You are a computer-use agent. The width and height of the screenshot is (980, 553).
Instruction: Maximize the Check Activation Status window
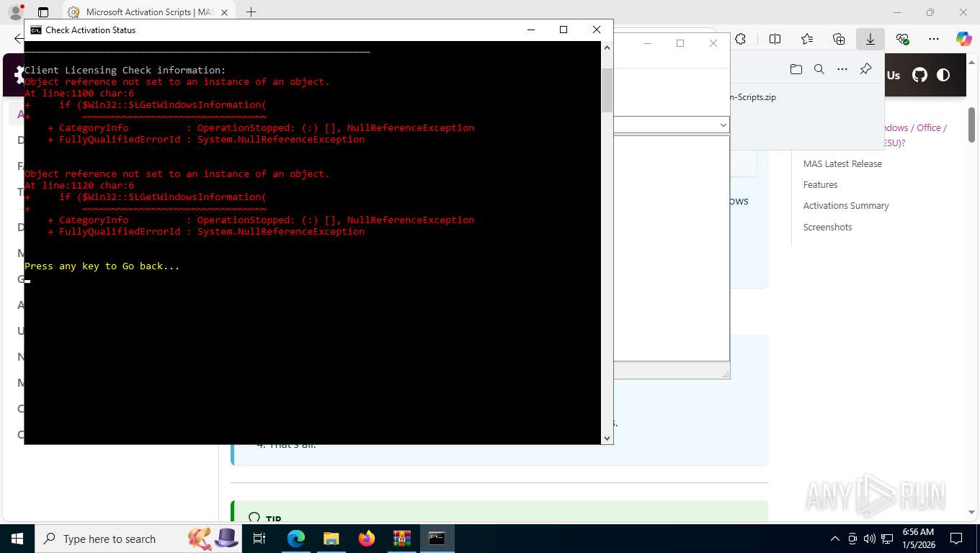[563, 30]
